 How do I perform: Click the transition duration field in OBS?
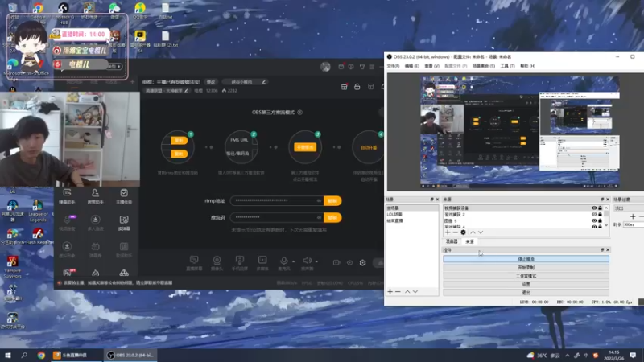pos(633,225)
